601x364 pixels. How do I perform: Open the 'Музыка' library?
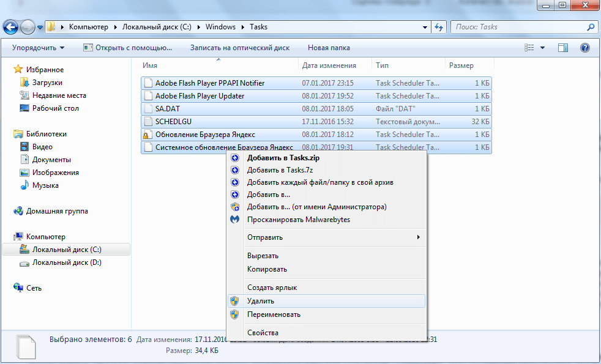[39, 185]
